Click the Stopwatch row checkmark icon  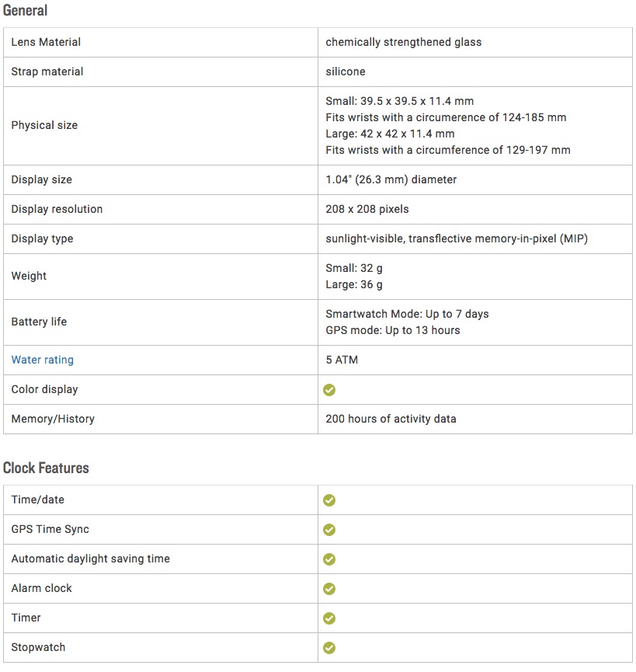pyautogui.click(x=329, y=648)
